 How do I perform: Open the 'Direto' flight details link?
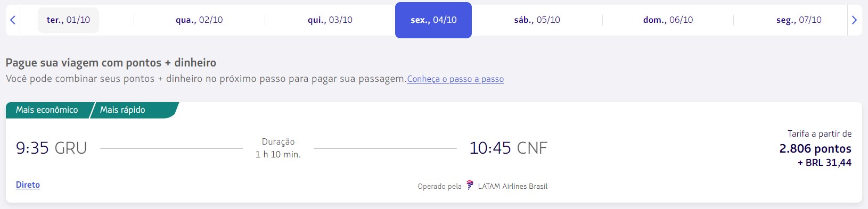28,185
